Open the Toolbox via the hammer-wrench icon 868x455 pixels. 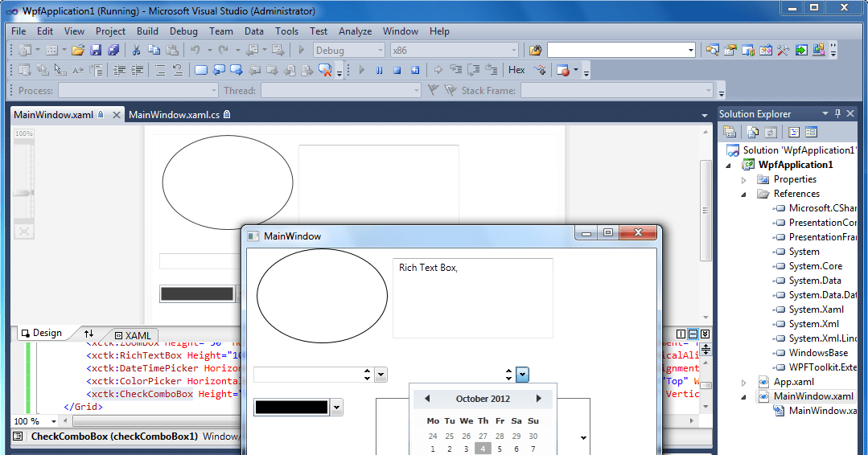783,50
